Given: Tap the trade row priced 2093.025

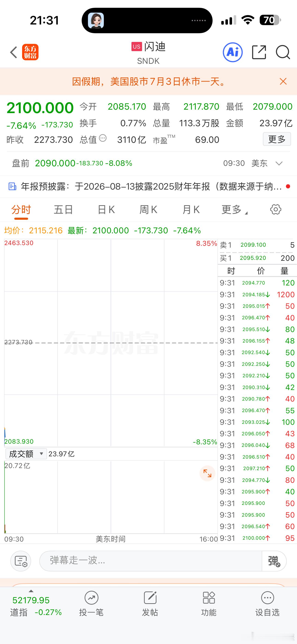Looking at the screenshot, I should click(x=257, y=422).
